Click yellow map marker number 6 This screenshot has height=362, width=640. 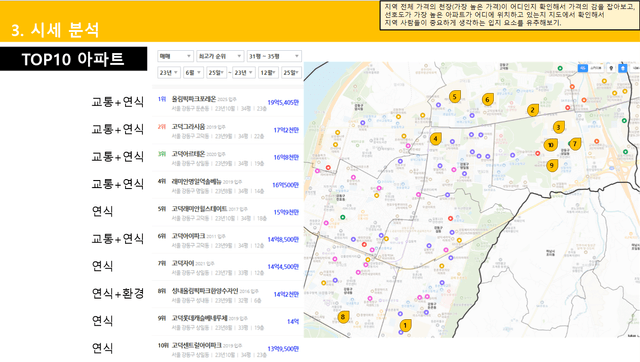click(487, 99)
